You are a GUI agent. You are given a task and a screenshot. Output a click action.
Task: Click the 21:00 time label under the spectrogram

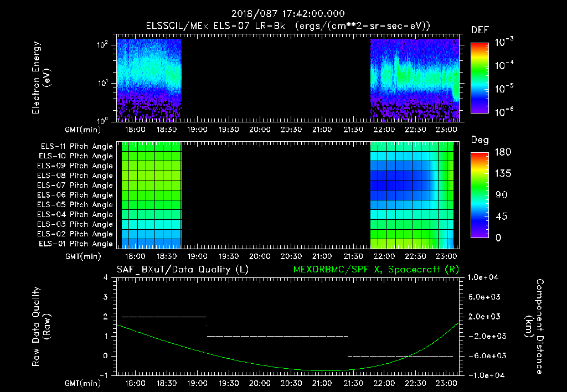[322, 130]
